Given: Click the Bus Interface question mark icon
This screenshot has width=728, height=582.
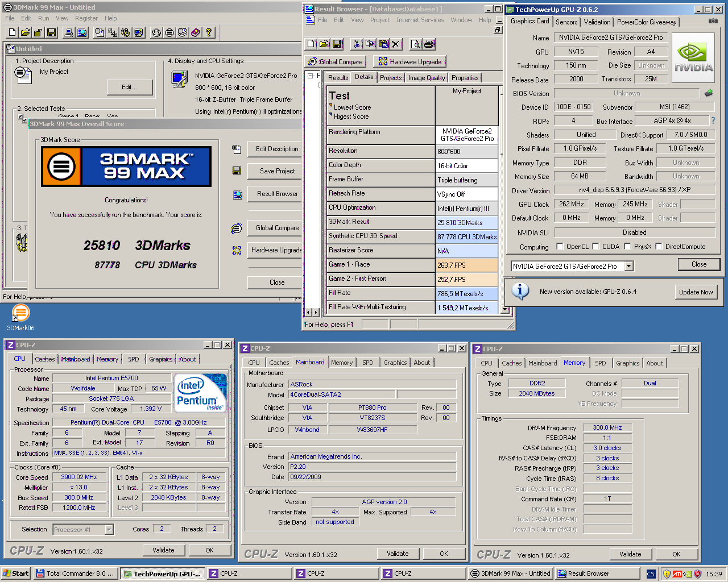Looking at the screenshot, I should pos(713,120).
